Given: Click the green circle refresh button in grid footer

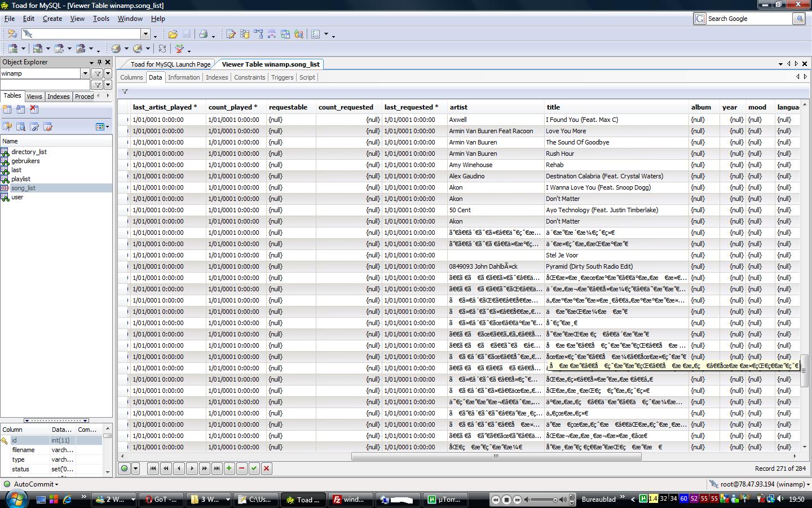Looking at the screenshot, I should [125, 468].
